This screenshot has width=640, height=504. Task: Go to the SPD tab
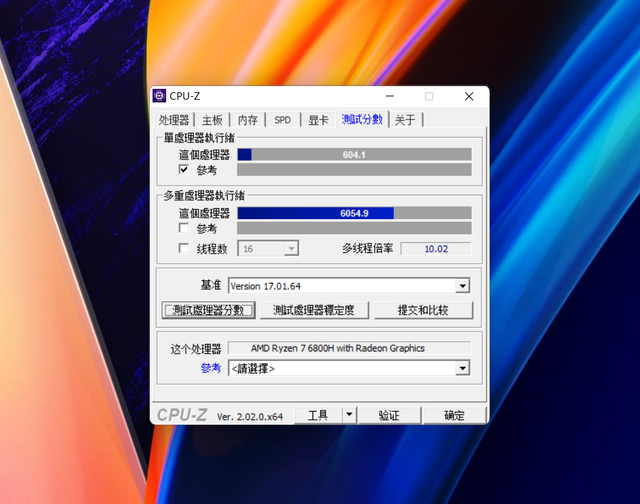tap(283, 120)
